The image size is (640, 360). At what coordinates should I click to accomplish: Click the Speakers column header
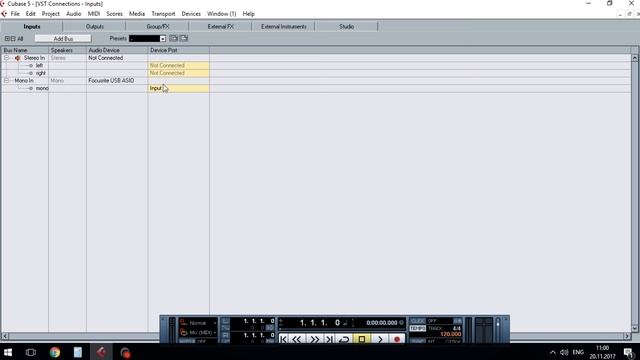click(x=67, y=50)
